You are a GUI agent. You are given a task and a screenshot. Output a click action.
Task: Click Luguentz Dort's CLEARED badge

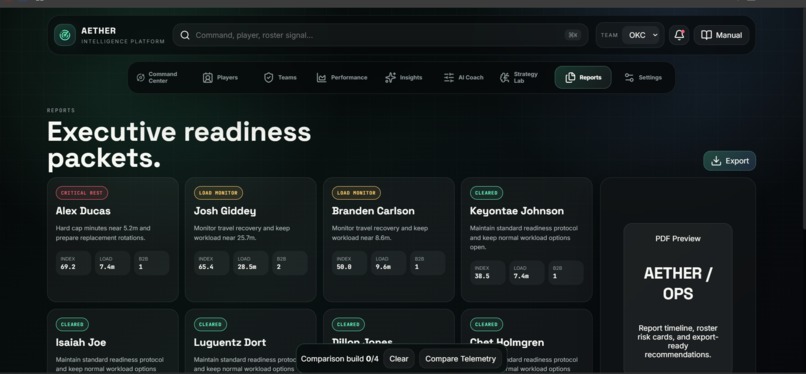coord(210,324)
